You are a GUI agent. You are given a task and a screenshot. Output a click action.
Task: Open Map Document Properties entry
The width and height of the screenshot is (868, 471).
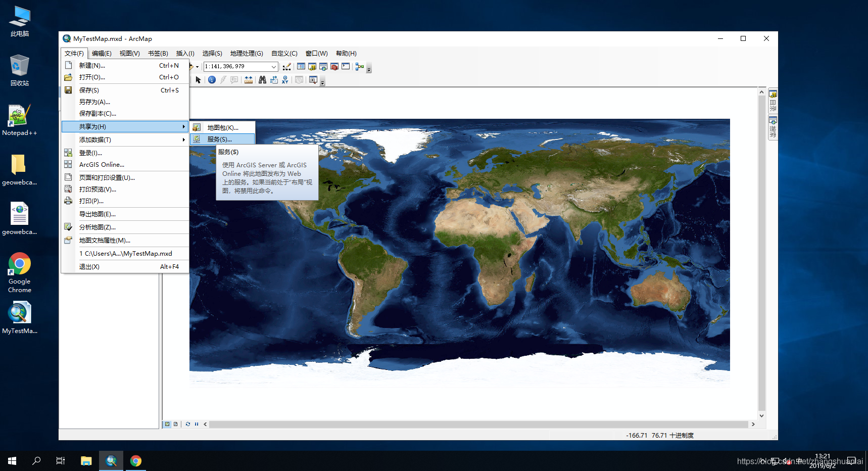(x=125, y=241)
